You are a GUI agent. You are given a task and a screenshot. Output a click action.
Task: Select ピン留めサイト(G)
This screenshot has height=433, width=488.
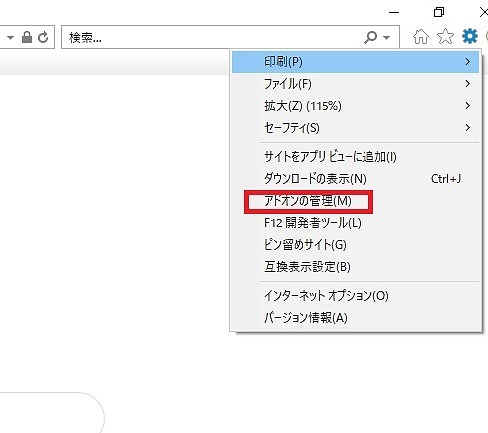tap(355, 245)
